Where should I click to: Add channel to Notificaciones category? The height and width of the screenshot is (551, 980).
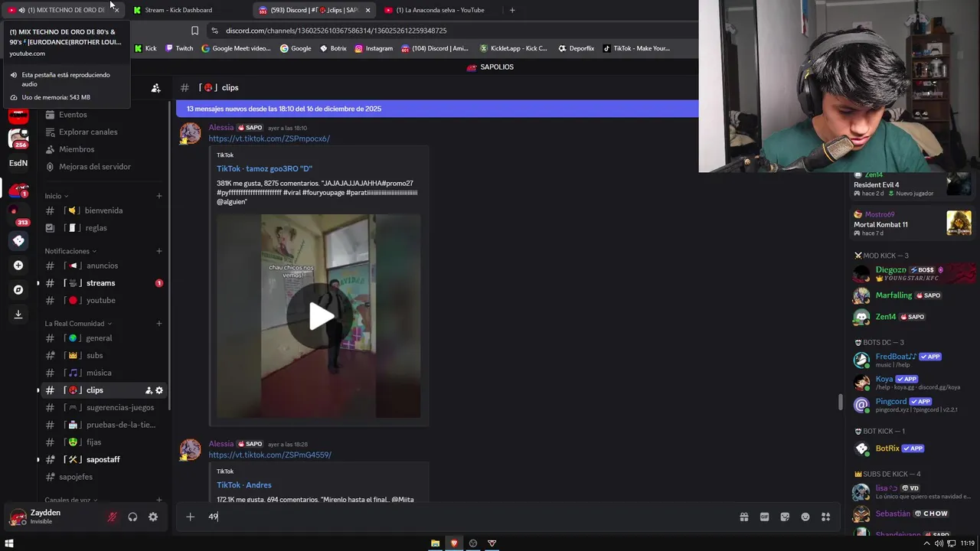[x=159, y=251]
